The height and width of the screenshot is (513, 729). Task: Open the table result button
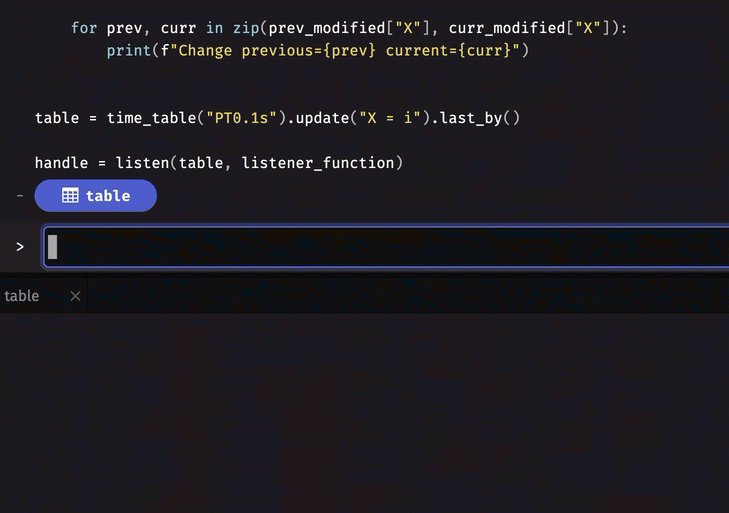point(96,196)
